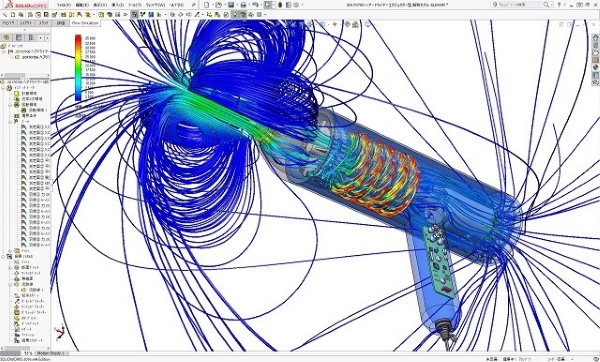Select the arrow pointer Select tool
Screen dimensions: 600x362
click(267, 5)
